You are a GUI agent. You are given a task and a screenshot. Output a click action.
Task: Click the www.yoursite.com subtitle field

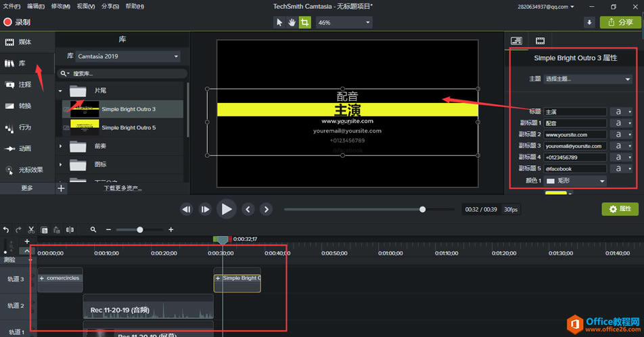tap(575, 135)
